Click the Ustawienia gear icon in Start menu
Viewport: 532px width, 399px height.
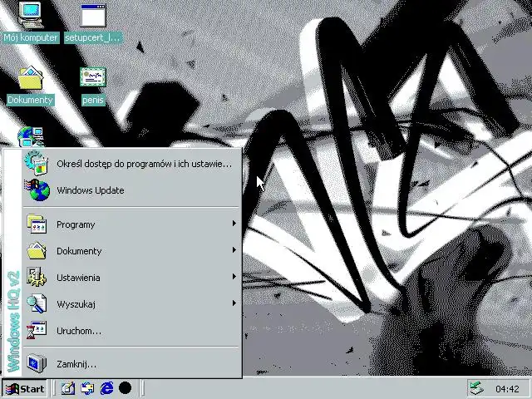click(x=37, y=277)
